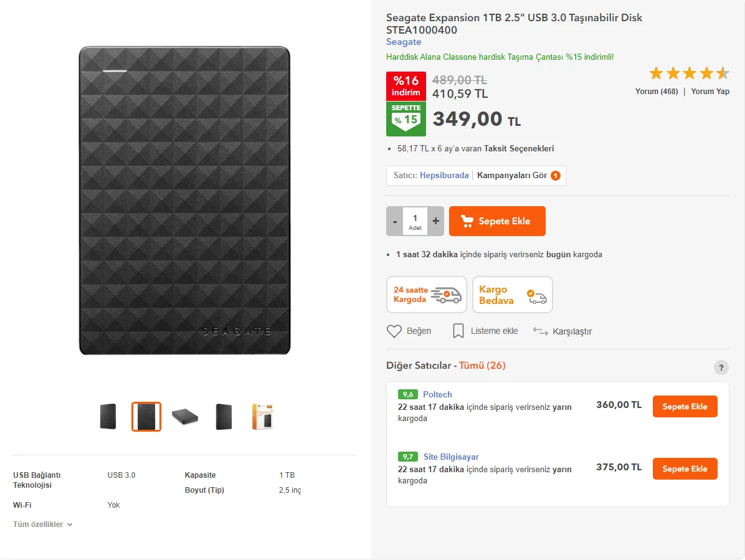Add Site Bilgisayar offer to cart
The height and width of the screenshot is (560, 745).
[685, 469]
